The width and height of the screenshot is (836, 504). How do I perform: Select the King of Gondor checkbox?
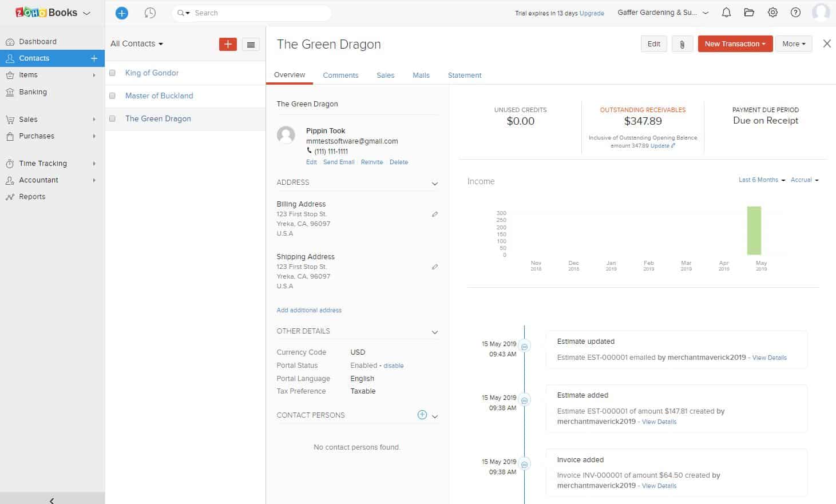click(x=112, y=73)
